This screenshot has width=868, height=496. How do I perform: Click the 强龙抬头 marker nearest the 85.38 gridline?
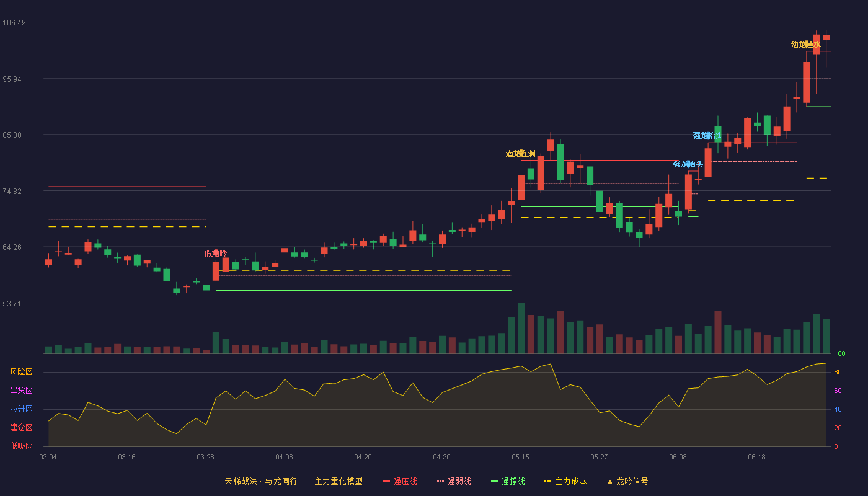coord(708,136)
